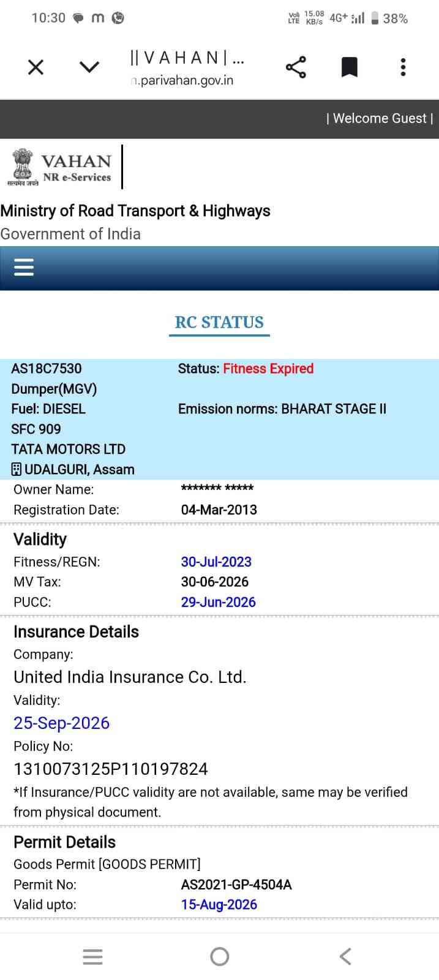Viewport: 439px width, 980px height.
Task: Tap PUCC validity date 29-Jun-2026
Action: pyautogui.click(x=218, y=602)
